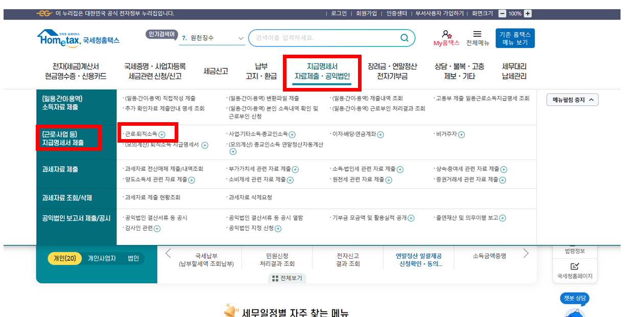Click the 전체메뉴 hamburger icon
Image resolution: width=644 pixels, height=317 pixels.
(x=477, y=35)
